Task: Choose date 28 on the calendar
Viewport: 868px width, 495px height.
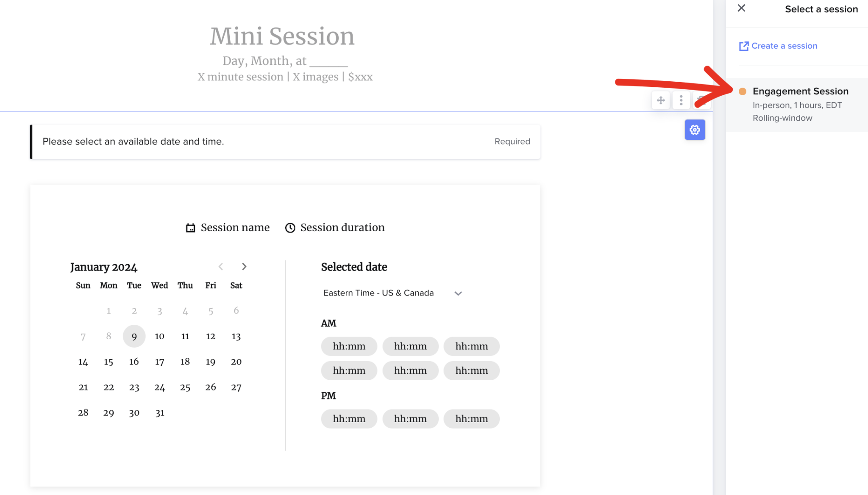Action: pyautogui.click(x=83, y=412)
